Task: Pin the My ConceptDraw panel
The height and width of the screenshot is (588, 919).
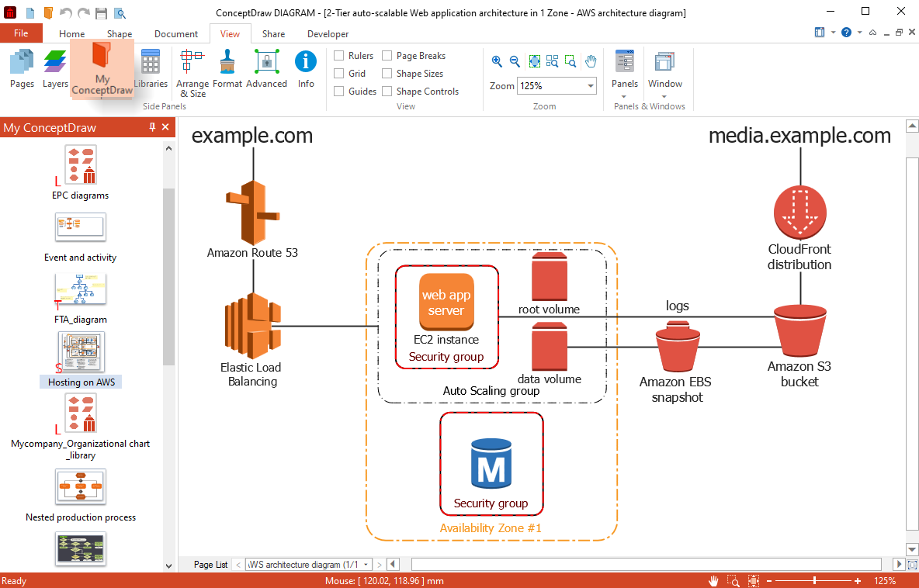Action: (x=153, y=127)
